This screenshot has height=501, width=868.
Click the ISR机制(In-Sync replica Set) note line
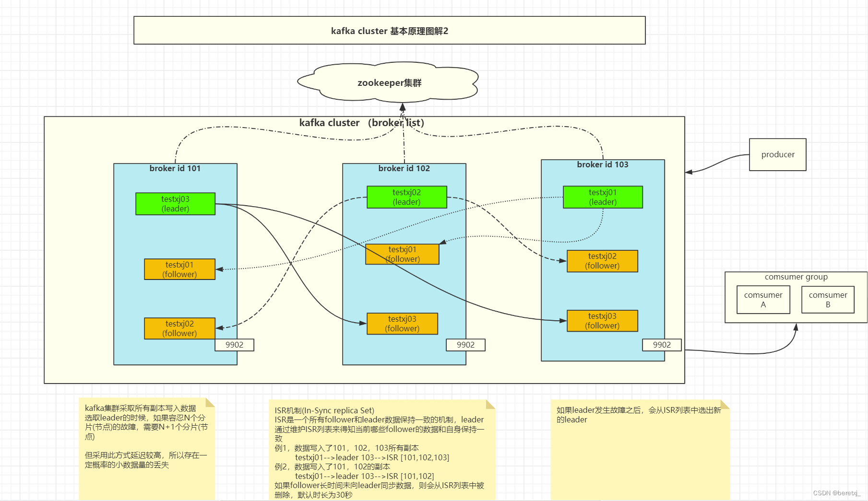[324, 410]
